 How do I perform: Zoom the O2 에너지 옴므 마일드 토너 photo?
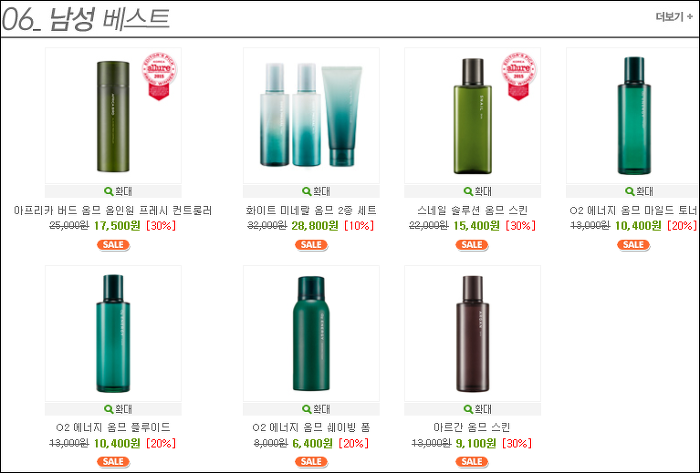point(639,191)
